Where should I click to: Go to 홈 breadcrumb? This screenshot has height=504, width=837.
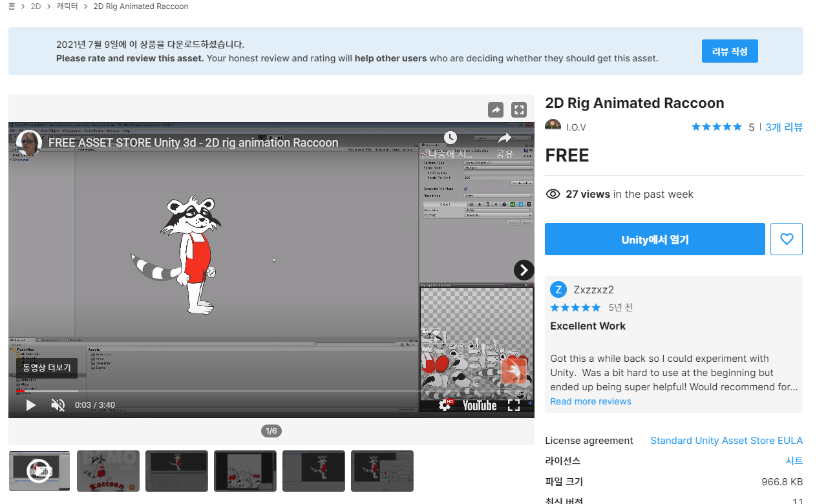pos(12,6)
